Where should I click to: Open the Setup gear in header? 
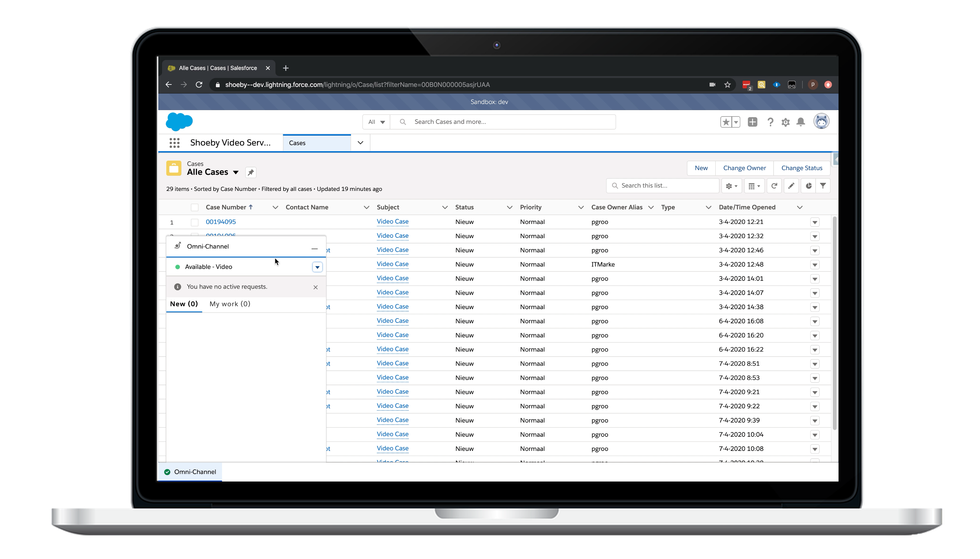click(785, 122)
